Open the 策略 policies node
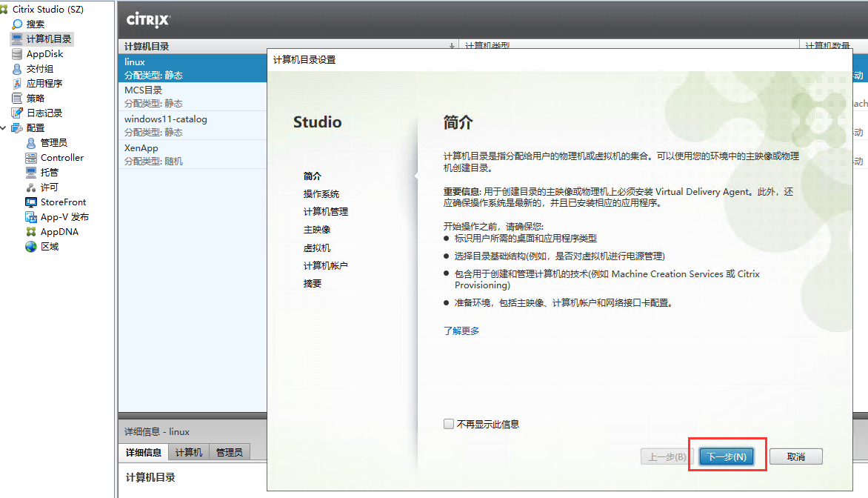Screen dimensions: 868x498 [35, 98]
